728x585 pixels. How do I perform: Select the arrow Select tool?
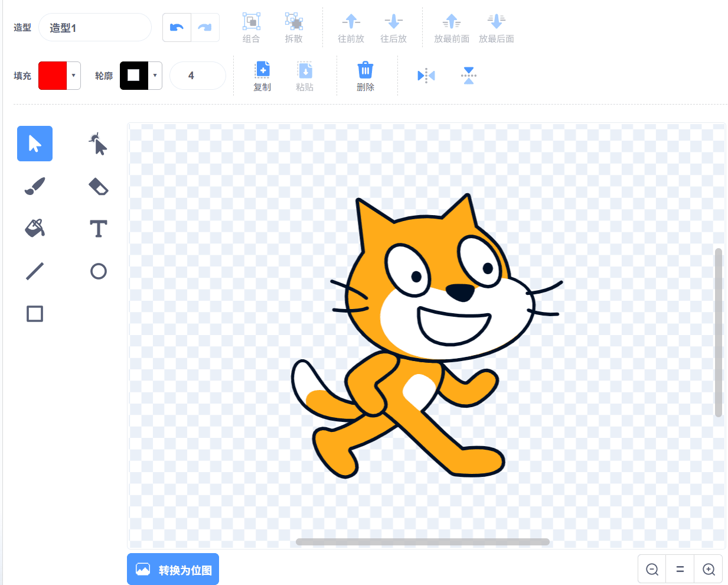pyautogui.click(x=35, y=144)
